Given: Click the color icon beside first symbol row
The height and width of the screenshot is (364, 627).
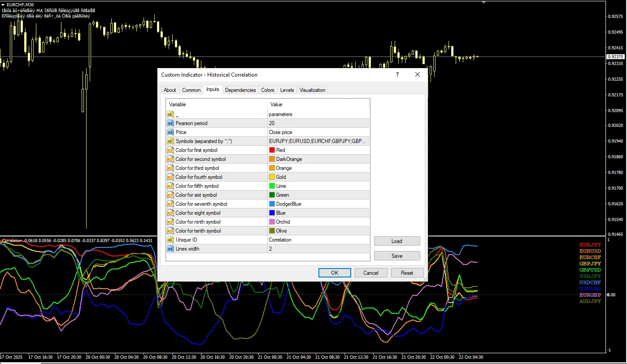Looking at the screenshot, I should [170, 150].
